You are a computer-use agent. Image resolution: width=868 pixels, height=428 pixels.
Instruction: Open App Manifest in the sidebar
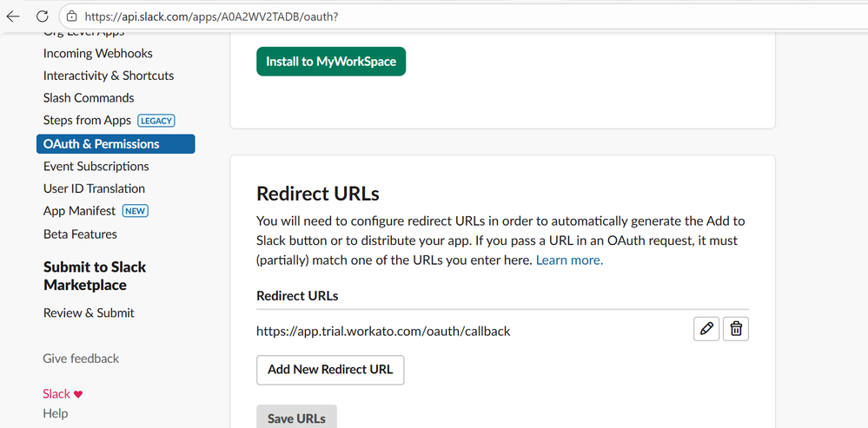[79, 211]
